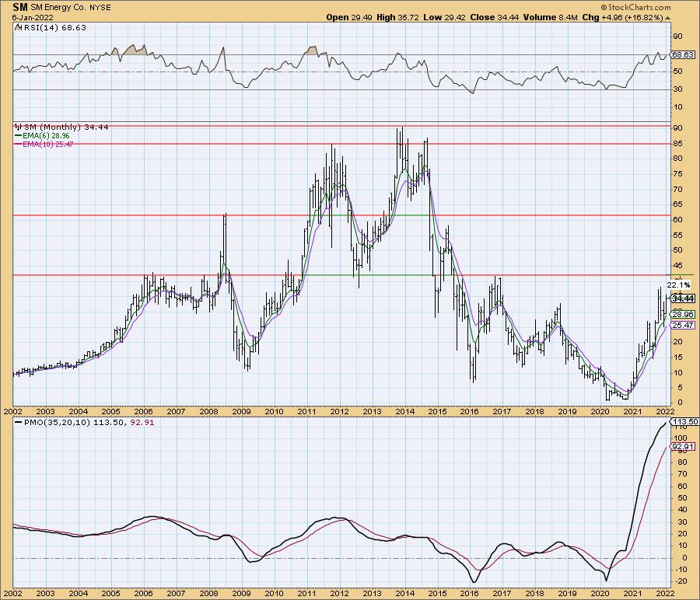700x600 pixels.
Task: Click the Close 34.44 value in the header
Action: point(494,17)
